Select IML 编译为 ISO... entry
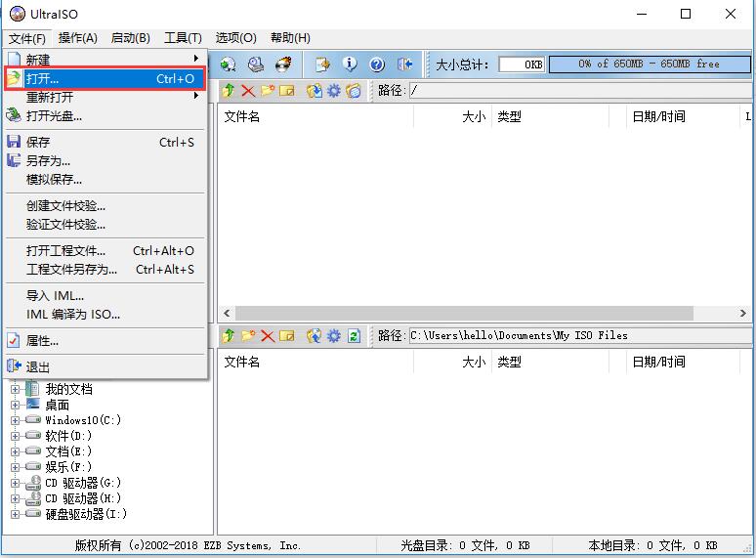The width and height of the screenshot is (756, 558). pos(105,315)
